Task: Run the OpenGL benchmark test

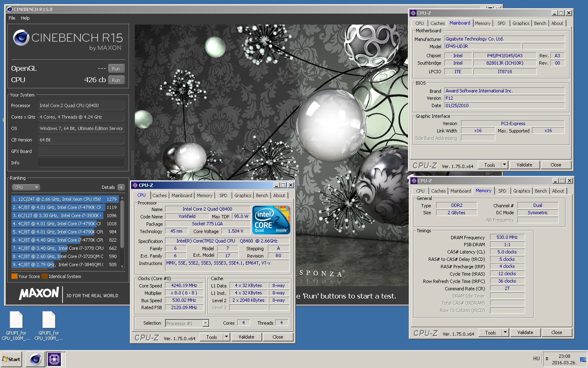Action: tap(116, 69)
